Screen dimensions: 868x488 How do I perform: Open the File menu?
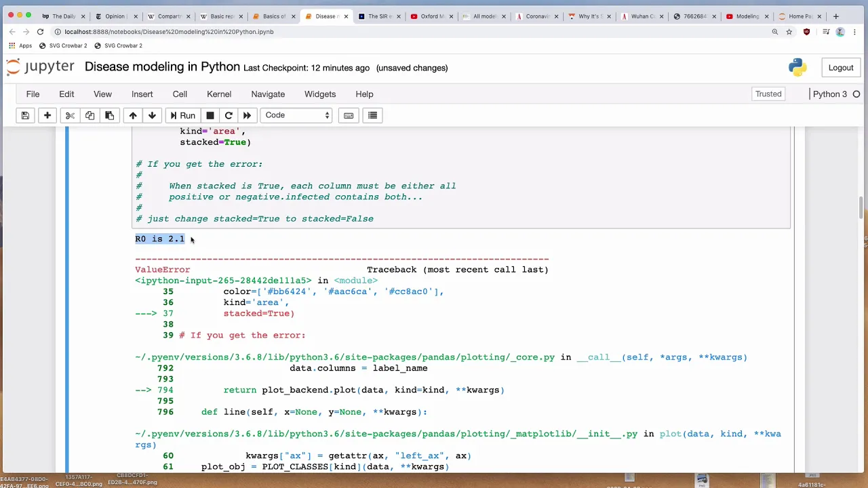33,94
